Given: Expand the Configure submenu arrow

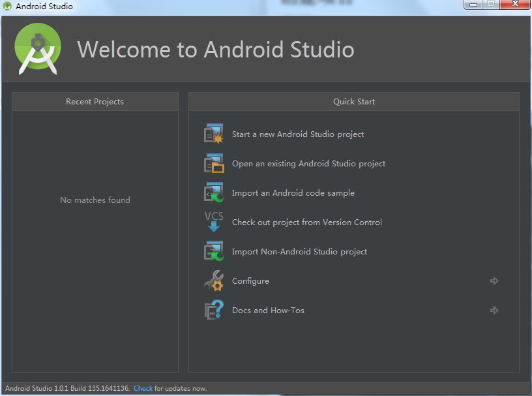Looking at the screenshot, I should pyautogui.click(x=494, y=281).
